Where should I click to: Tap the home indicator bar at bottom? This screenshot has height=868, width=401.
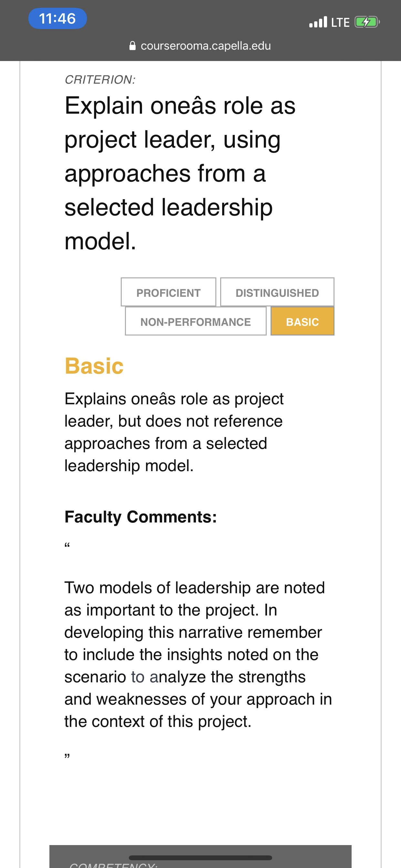pyautogui.click(x=200, y=858)
